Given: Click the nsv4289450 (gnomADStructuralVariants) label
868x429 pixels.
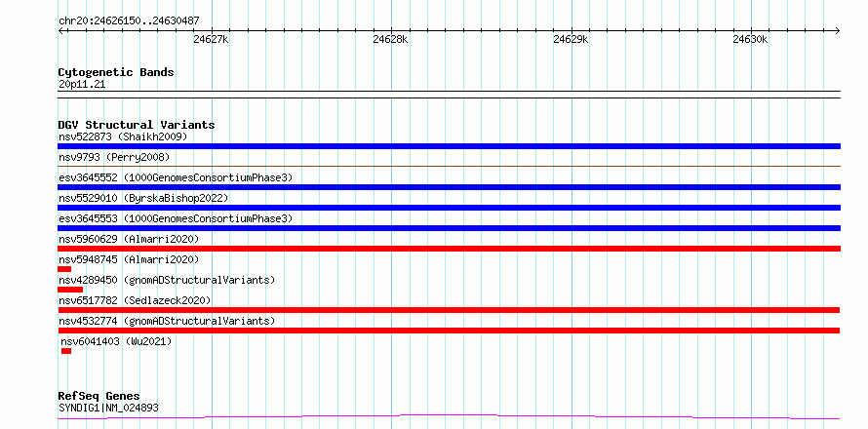Looking at the screenshot, I should [167, 280].
